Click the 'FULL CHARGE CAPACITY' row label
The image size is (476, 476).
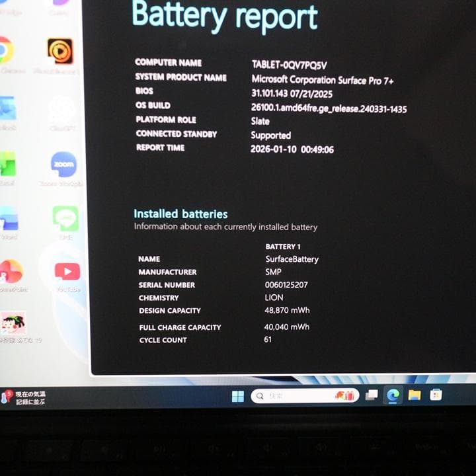(180, 327)
